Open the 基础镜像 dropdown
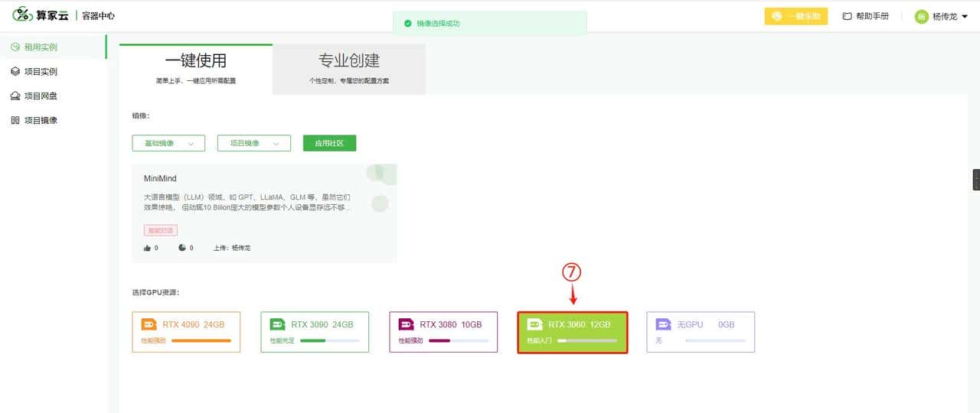The width and height of the screenshot is (980, 413). 168,143
